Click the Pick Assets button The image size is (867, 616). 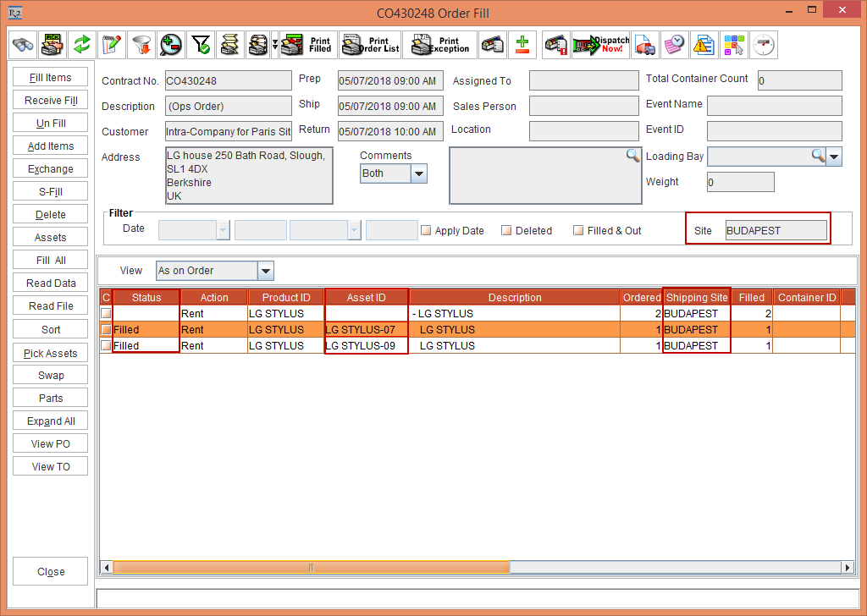pos(51,354)
